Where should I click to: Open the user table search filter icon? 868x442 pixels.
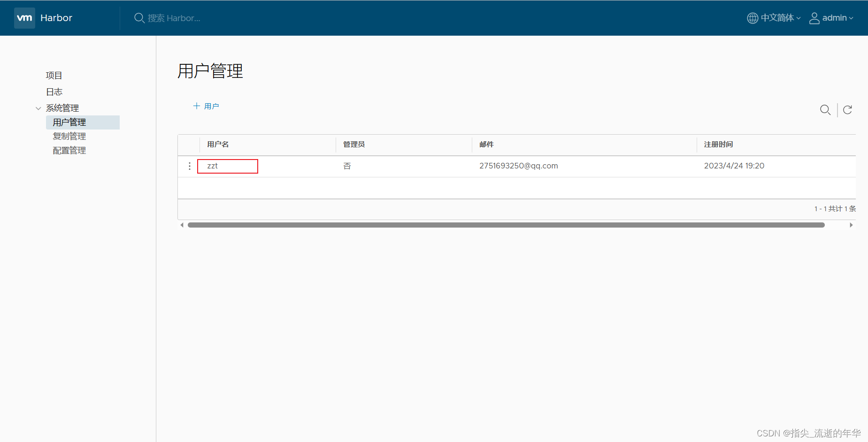[825, 110]
